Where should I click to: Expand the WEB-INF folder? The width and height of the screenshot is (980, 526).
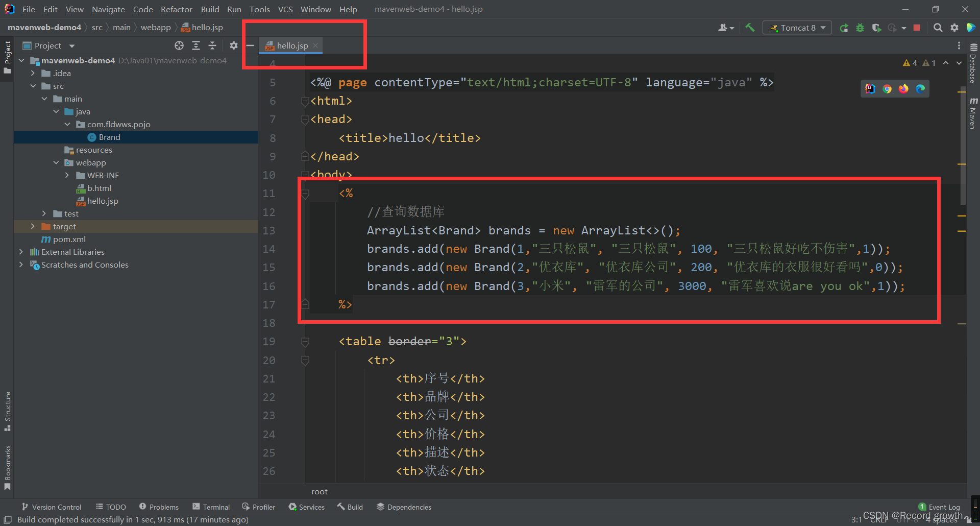67,175
